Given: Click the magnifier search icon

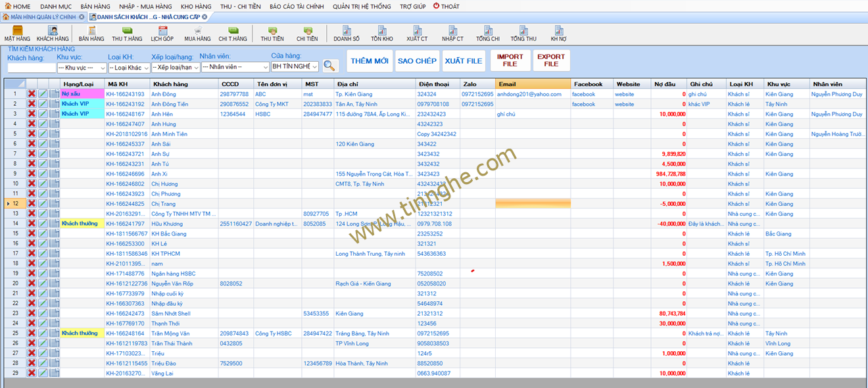Looking at the screenshot, I should coord(330,66).
